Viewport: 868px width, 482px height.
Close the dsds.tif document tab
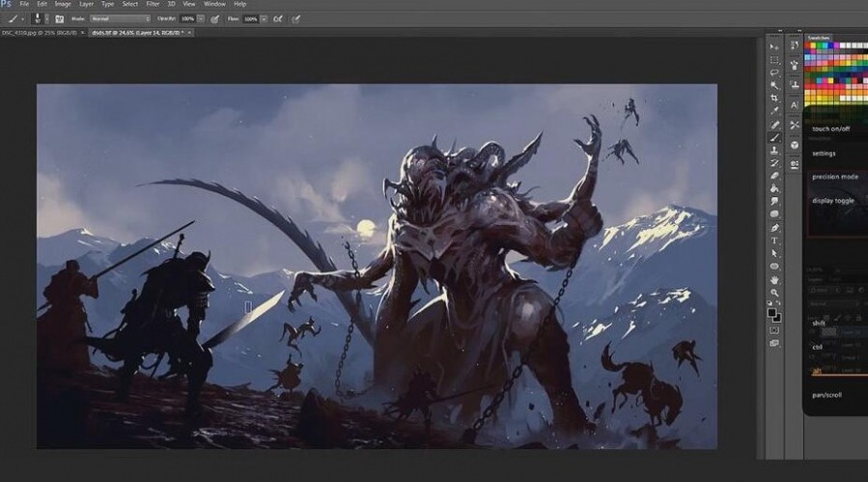pos(189,33)
